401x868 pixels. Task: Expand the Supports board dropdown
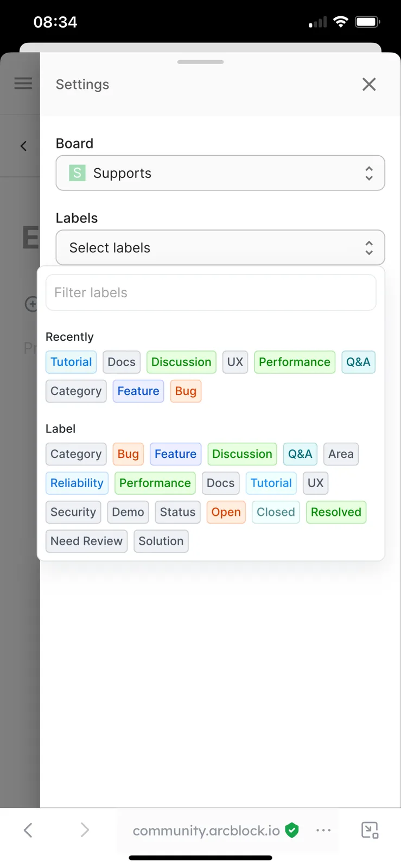click(220, 173)
